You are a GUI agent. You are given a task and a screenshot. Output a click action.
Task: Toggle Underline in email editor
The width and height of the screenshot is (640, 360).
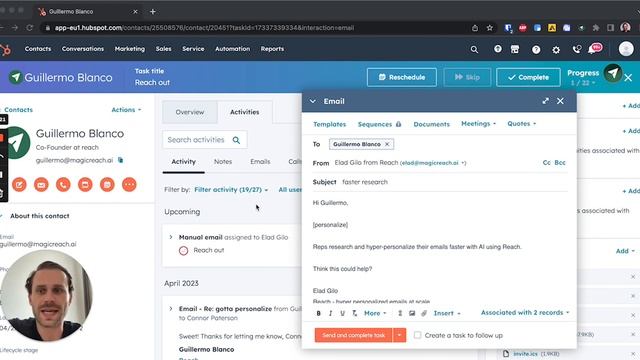click(x=342, y=313)
